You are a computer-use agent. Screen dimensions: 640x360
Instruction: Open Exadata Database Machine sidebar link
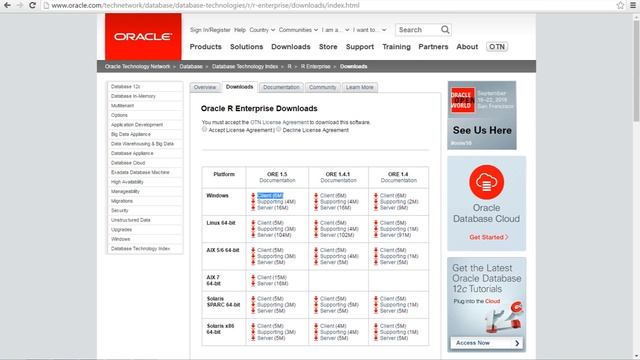pyautogui.click(x=140, y=173)
